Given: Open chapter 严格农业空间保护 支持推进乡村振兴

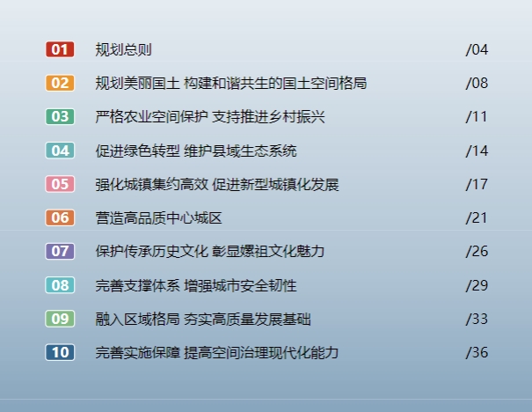Looking at the screenshot, I should pos(209,117).
